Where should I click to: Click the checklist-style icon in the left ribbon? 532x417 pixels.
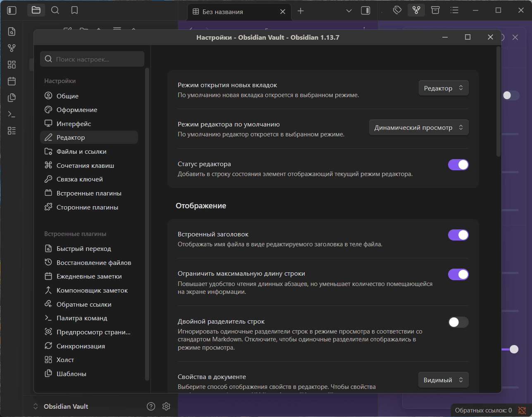12,131
